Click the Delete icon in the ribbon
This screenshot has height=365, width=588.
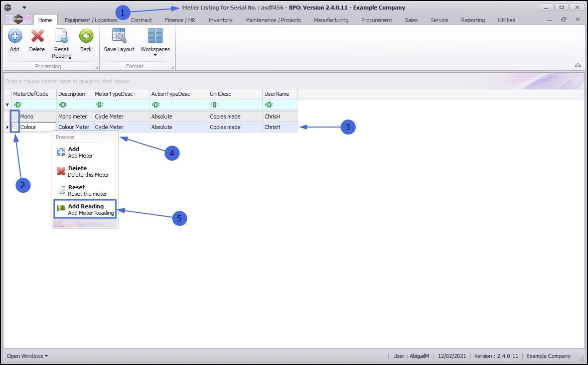pyautogui.click(x=37, y=36)
